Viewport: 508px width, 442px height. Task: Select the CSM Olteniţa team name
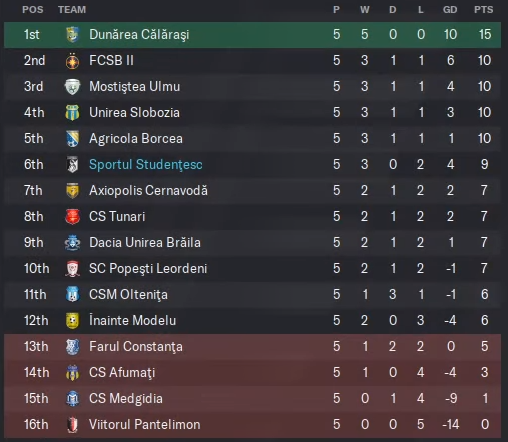128,294
